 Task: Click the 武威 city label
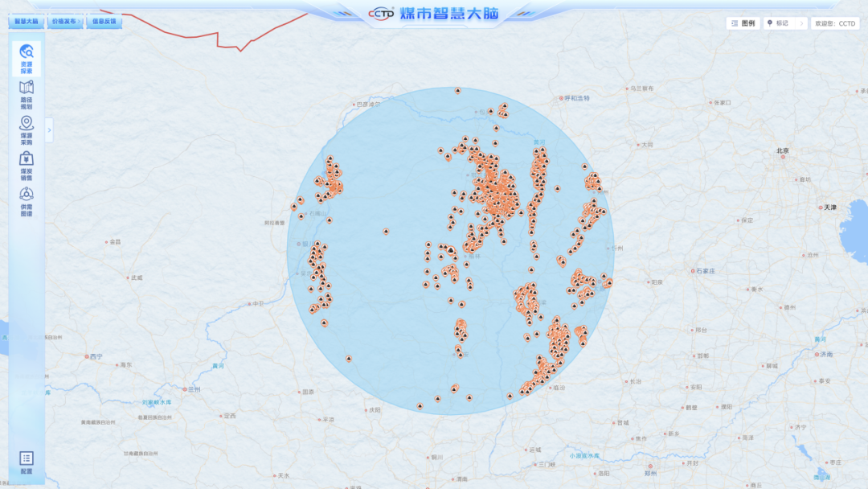click(x=136, y=277)
